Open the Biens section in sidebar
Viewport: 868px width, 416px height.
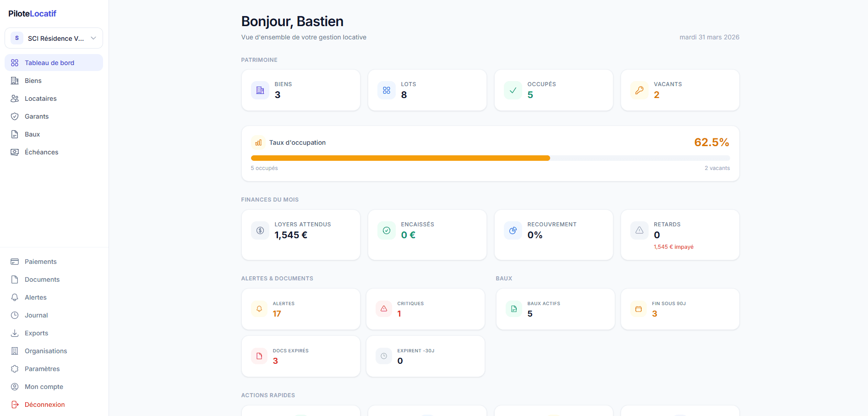coord(32,80)
